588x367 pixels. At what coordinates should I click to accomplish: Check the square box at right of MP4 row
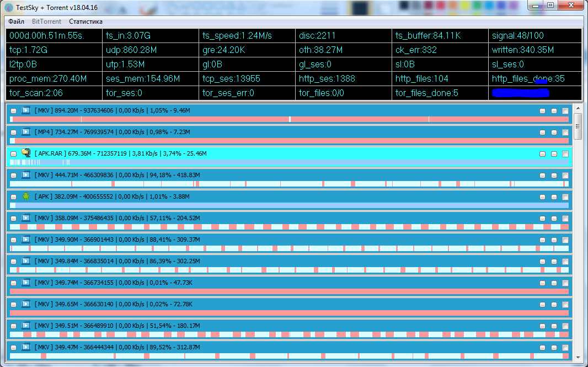(x=565, y=132)
